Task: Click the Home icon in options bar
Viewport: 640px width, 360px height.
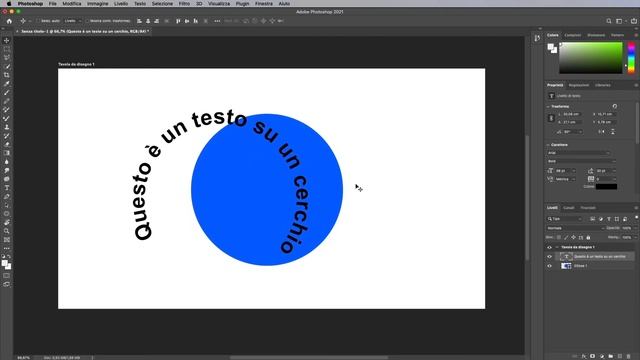Action: (x=9, y=21)
